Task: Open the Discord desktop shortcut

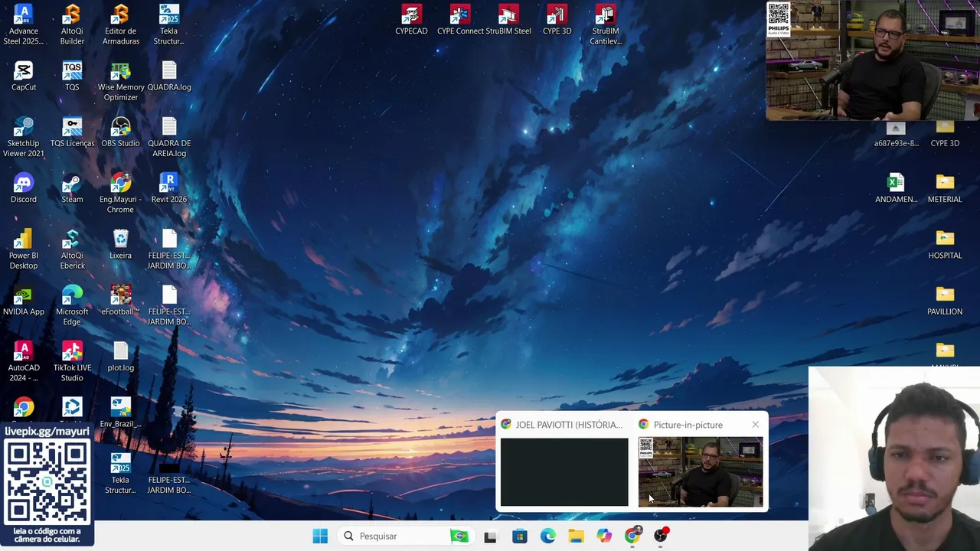Action: click(24, 188)
